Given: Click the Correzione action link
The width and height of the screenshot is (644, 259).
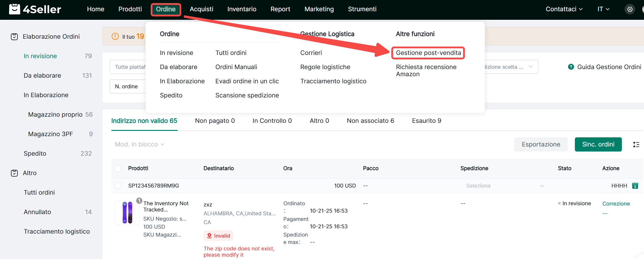Looking at the screenshot, I should click(x=616, y=204).
